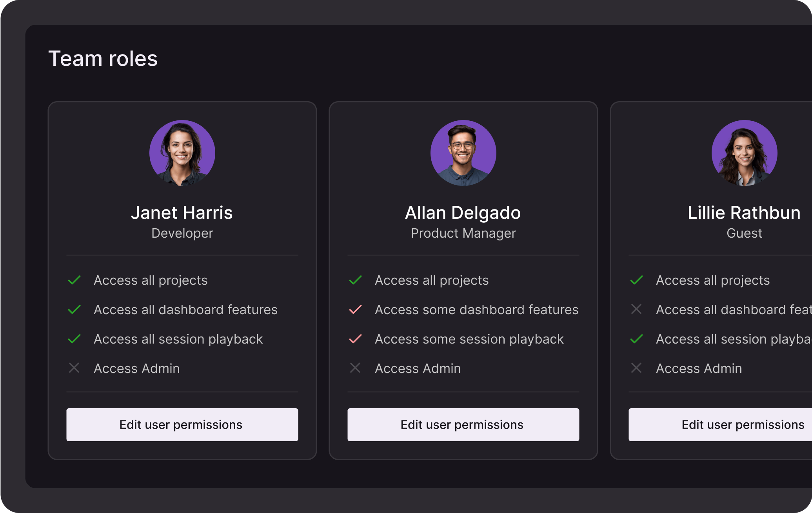The width and height of the screenshot is (812, 513).
Task: Click gray X for Lillie's dashboard features
Action: coord(636,309)
